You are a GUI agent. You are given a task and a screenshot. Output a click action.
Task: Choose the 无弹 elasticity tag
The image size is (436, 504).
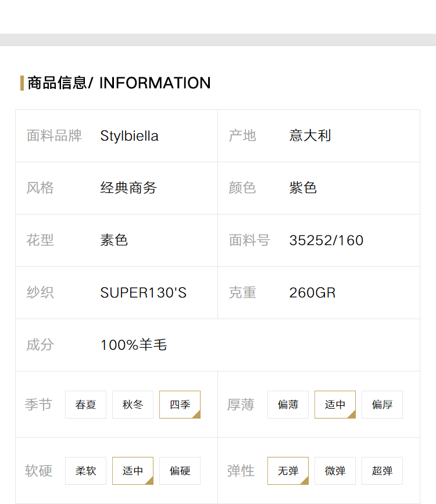pyautogui.click(x=288, y=470)
